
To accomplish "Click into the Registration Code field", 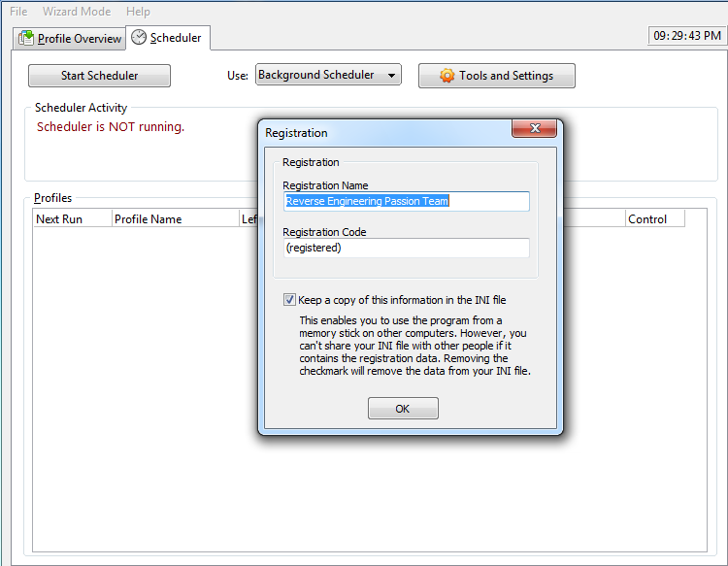I will coord(407,248).
